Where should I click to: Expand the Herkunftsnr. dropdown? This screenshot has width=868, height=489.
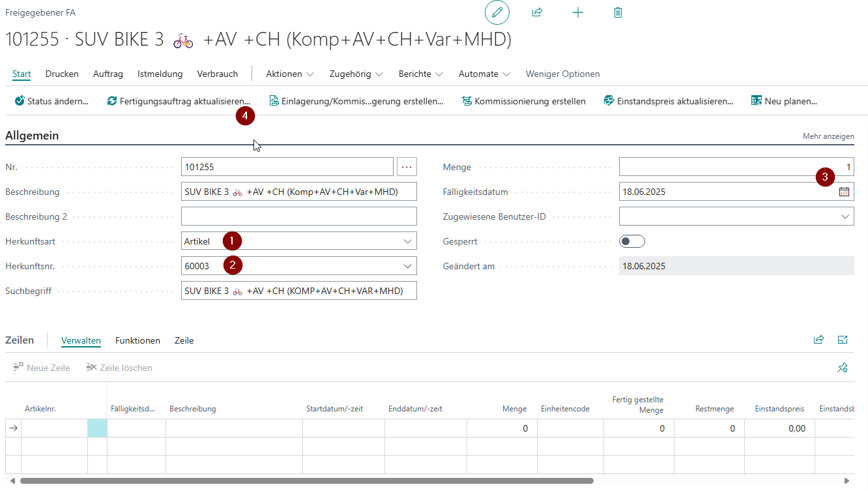pyautogui.click(x=407, y=266)
